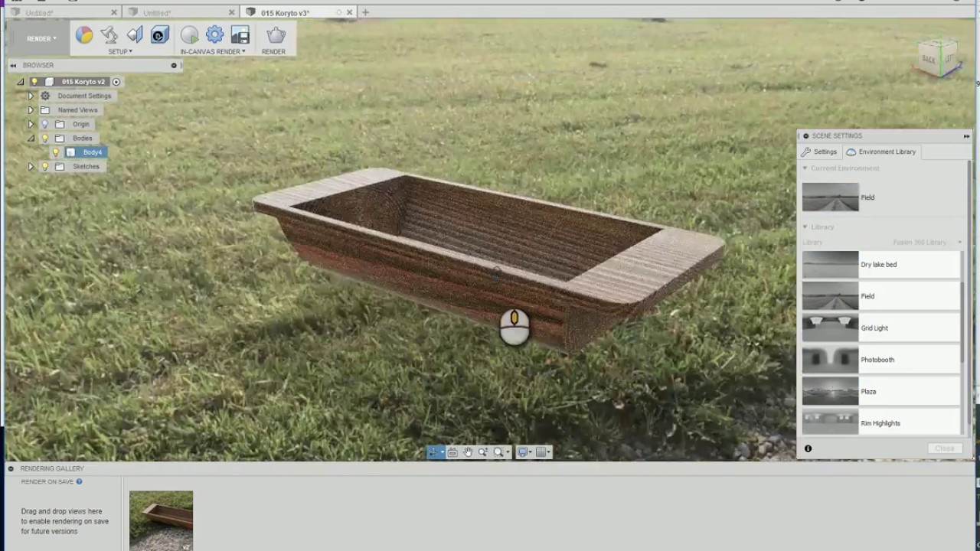Viewport: 980px width, 551px height.
Task: Expand the Sketches tree node
Action: [x=31, y=167]
